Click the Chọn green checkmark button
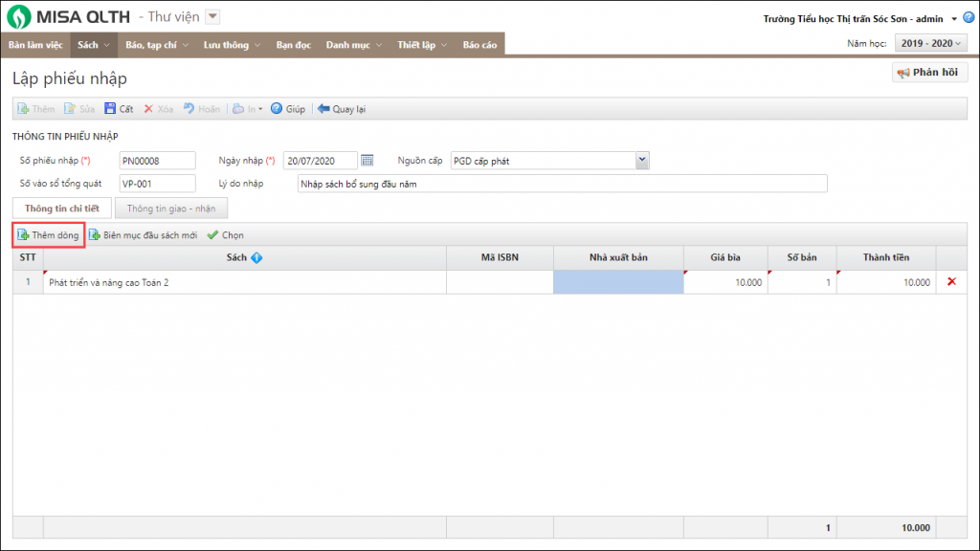Viewport: 980px width, 551px height. (x=213, y=234)
